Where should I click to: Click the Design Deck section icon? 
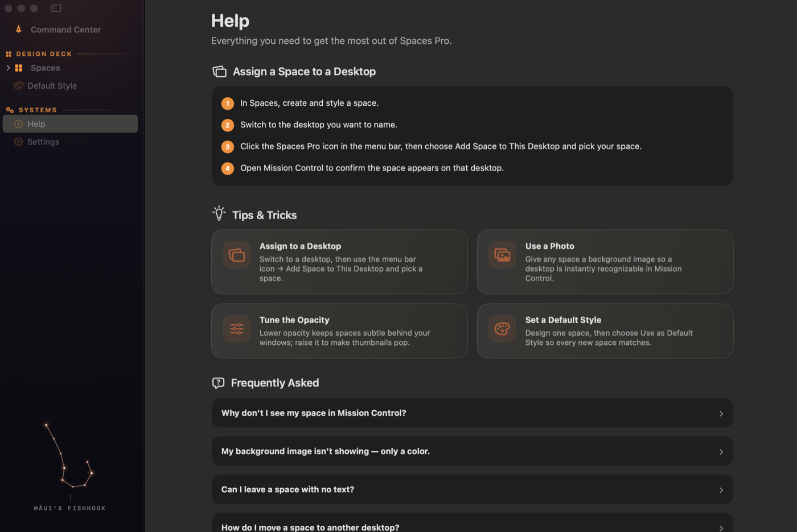pyautogui.click(x=9, y=54)
